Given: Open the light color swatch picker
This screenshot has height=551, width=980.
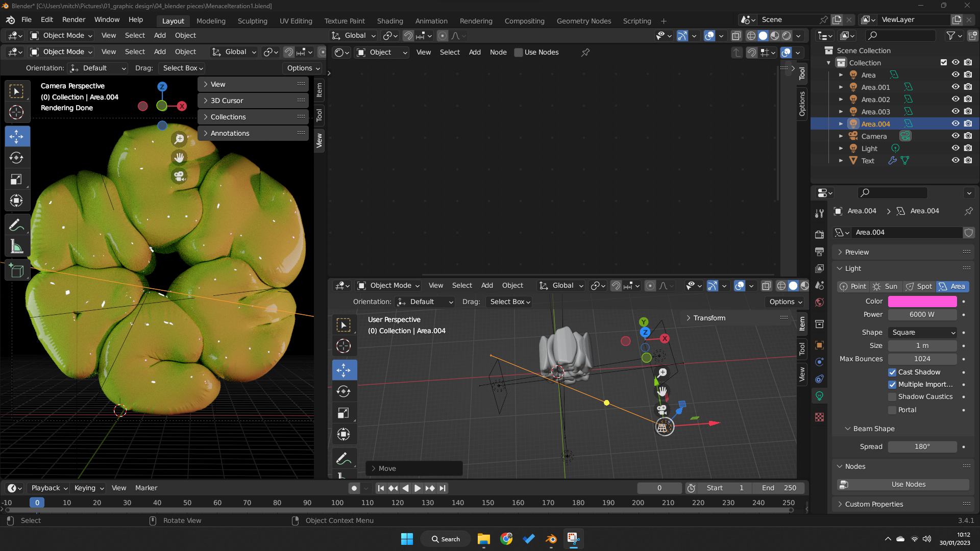Looking at the screenshot, I should point(922,301).
